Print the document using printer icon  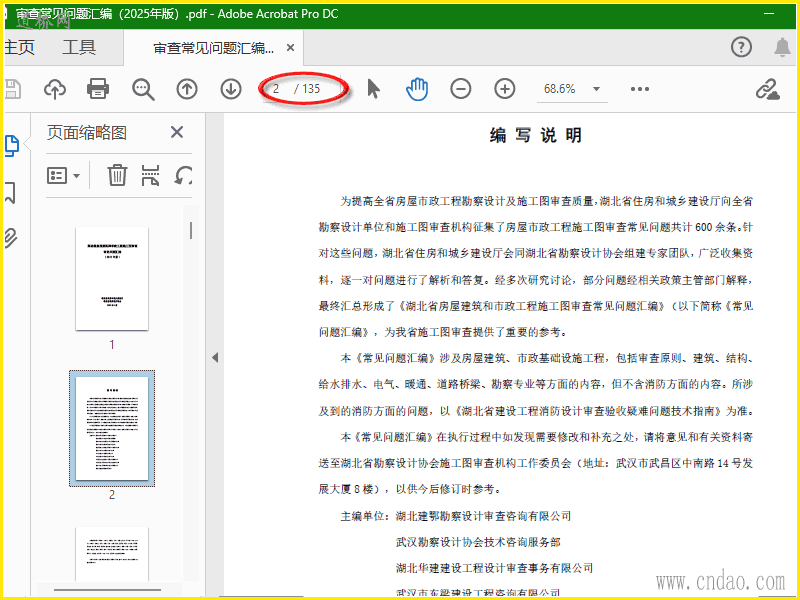(98, 89)
